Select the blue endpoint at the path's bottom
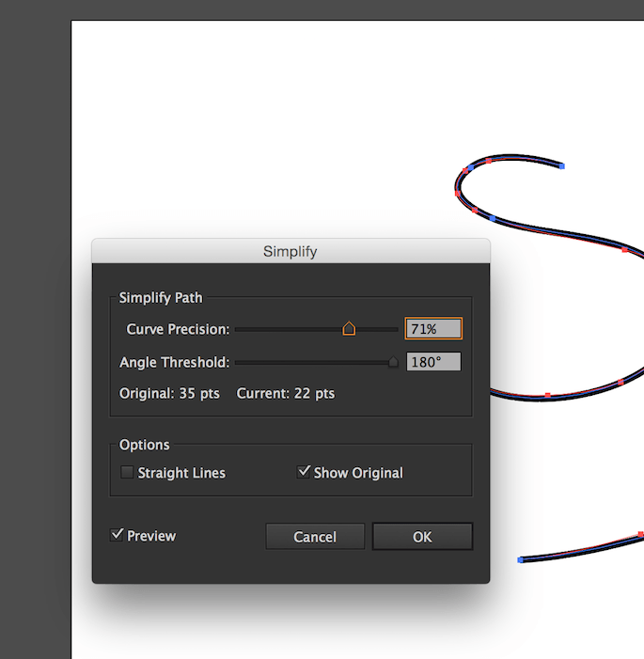Viewport: 644px width, 659px height. click(521, 559)
